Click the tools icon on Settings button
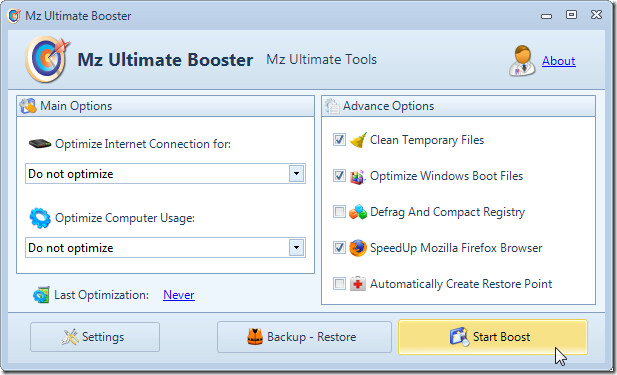Screen dimensions: 617x375 70,337
